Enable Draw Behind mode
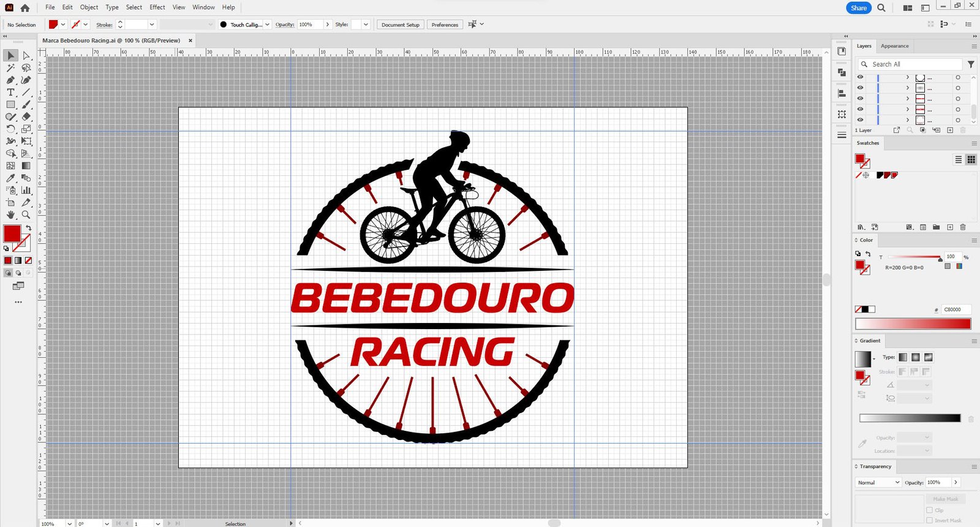980x527 pixels. tap(18, 273)
